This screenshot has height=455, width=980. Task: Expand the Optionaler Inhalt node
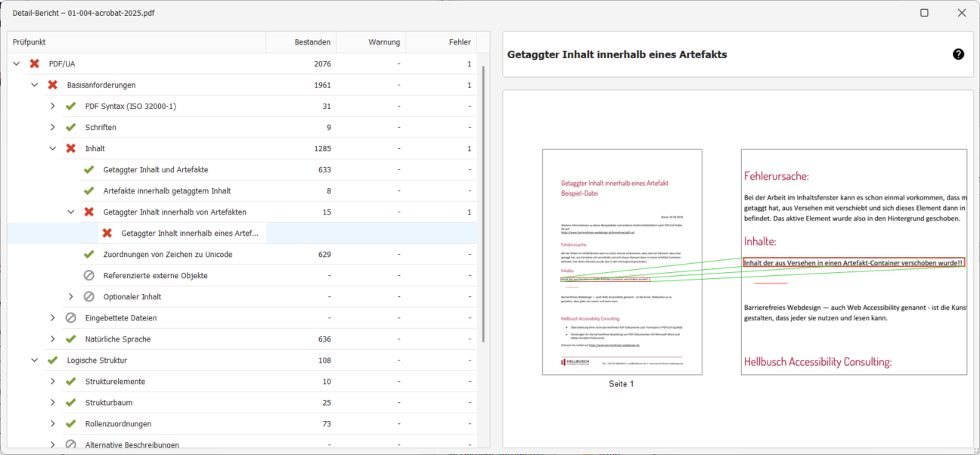pyautogui.click(x=71, y=297)
